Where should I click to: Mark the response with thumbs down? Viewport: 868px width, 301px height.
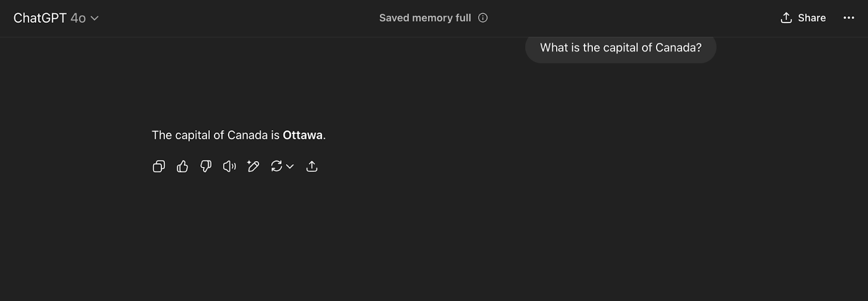point(206,166)
